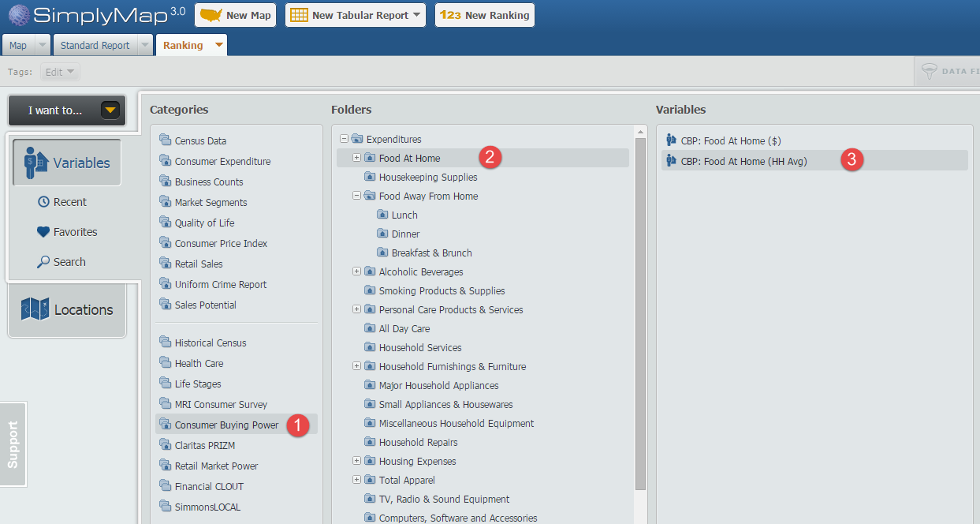Click the Claritas PRIZM folder icon

pos(165,445)
